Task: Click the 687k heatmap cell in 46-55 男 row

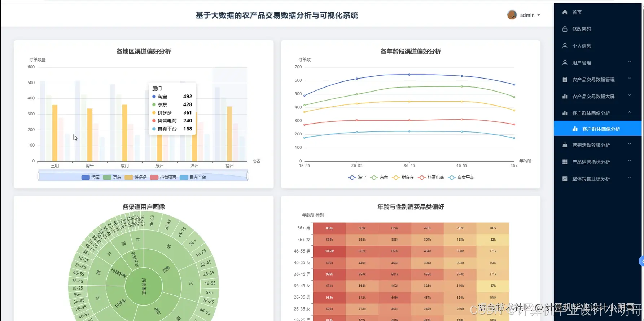Action: pos(362,251)
